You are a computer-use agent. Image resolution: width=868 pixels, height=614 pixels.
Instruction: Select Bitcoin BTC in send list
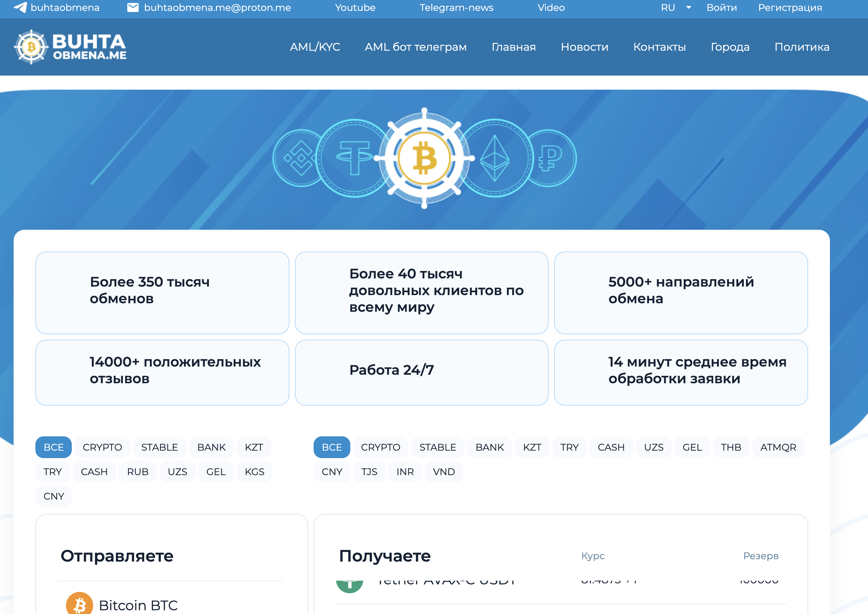pos(138,605)
